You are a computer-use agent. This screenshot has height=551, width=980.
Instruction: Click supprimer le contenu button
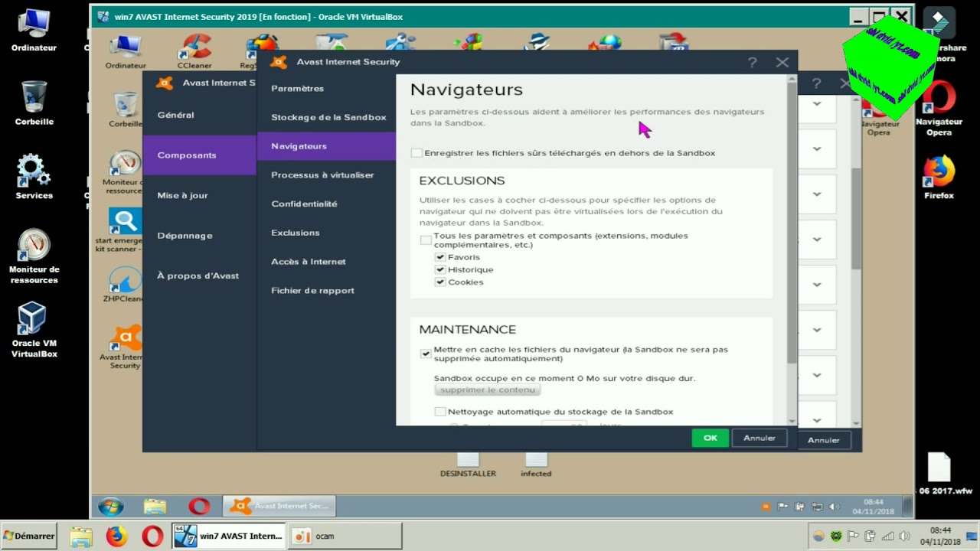(x=488, y=390)
